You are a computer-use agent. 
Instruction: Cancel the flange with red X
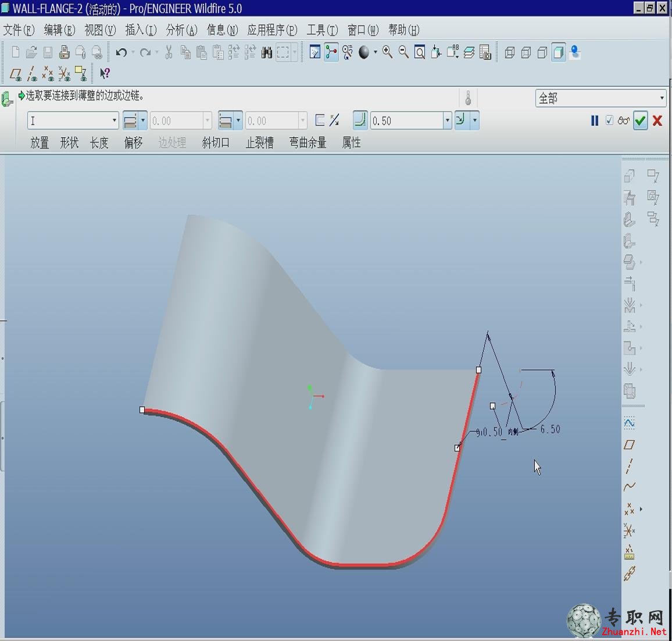(657, 120)
